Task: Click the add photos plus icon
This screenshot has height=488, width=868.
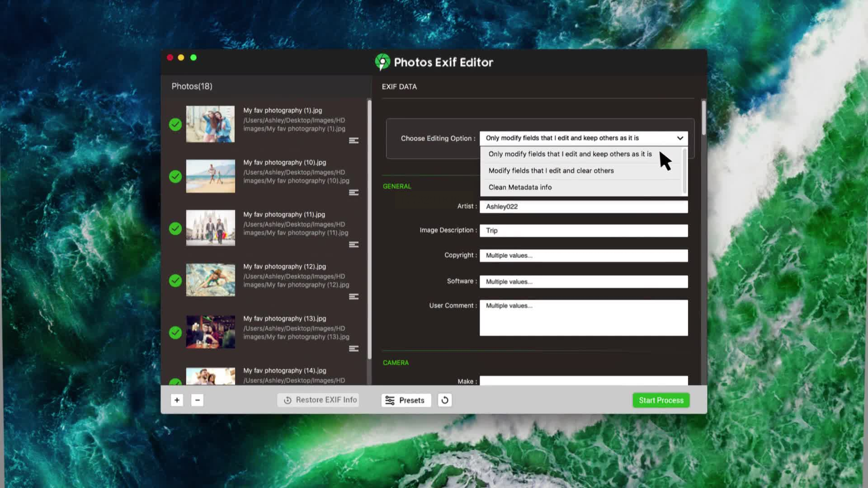Action: tap(177, 400)
